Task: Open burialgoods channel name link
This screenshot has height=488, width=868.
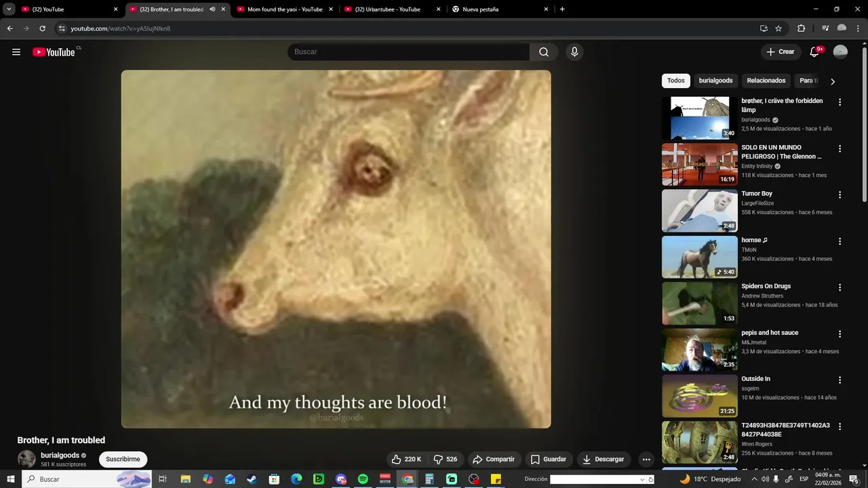Action: (60, 455)
